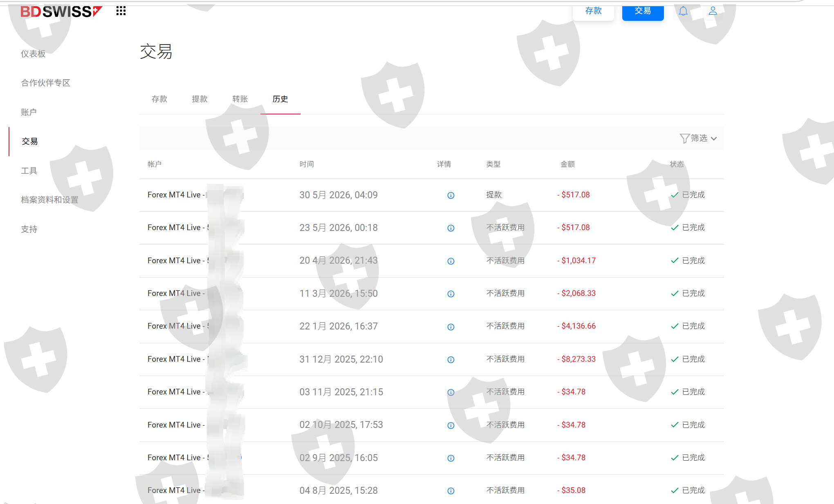Click the 存款 button in header
The width and height of the screenshot is (834, 504).
click(x=593, y=11)
